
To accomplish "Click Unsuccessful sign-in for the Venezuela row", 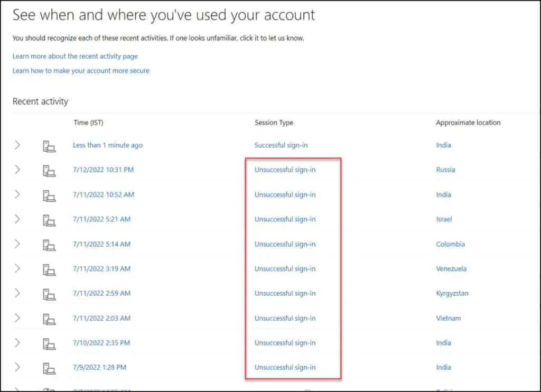I will 285,269.
